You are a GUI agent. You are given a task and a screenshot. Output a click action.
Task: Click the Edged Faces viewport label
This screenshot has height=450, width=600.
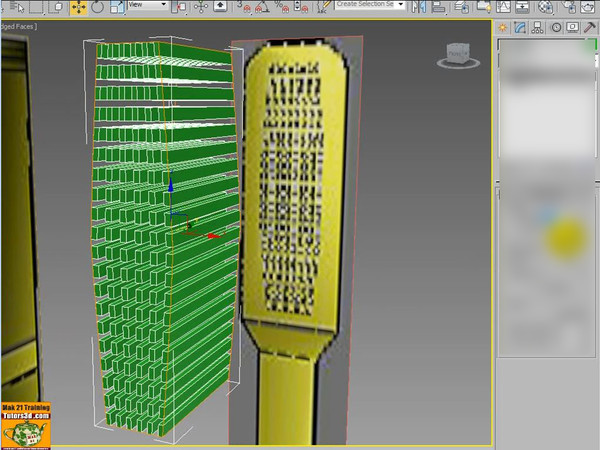pyautogui.click(x=18, y=26)
